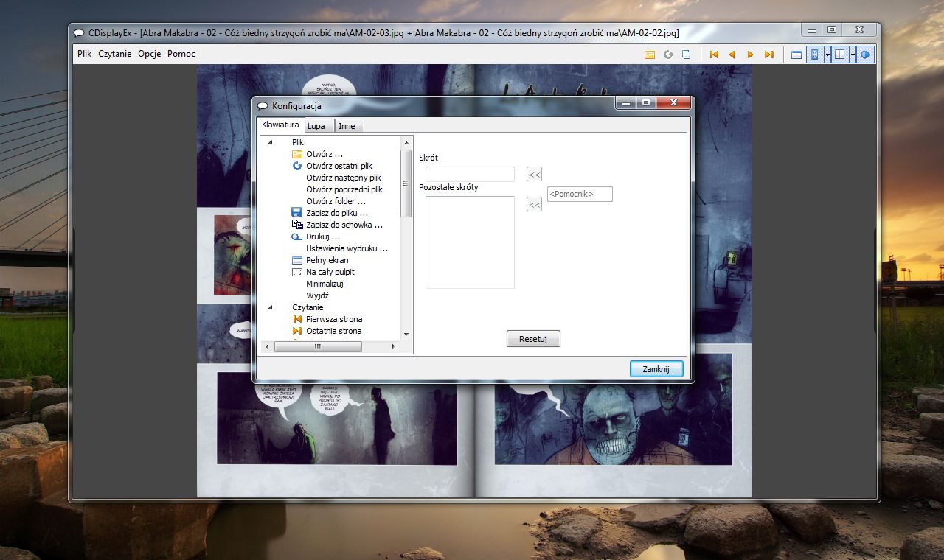Toggle the fit-to-window mode toolbar icon
Viewport: 944px width, 560px height.
815,55
